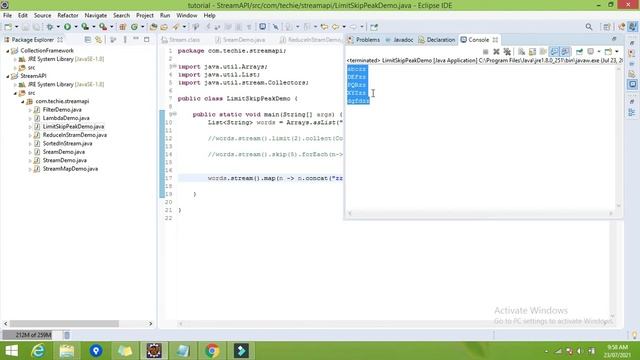Select StreamMapDemo.java in the Package Explorer
Screen dimensions: 640x360
click(x=70, y=169)
